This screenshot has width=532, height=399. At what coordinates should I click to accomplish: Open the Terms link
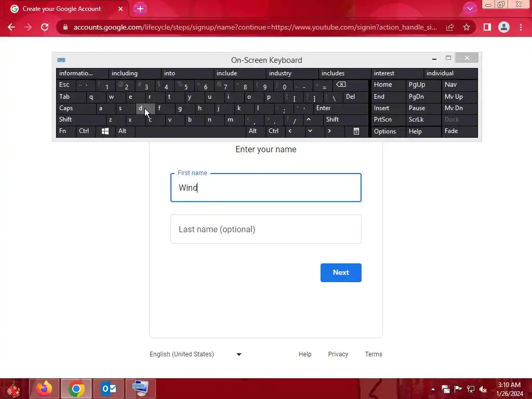coord(373,354)
